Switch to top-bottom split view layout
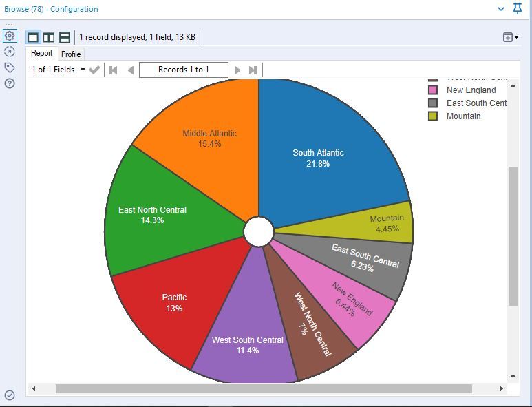532x407 pixels. 65,37
